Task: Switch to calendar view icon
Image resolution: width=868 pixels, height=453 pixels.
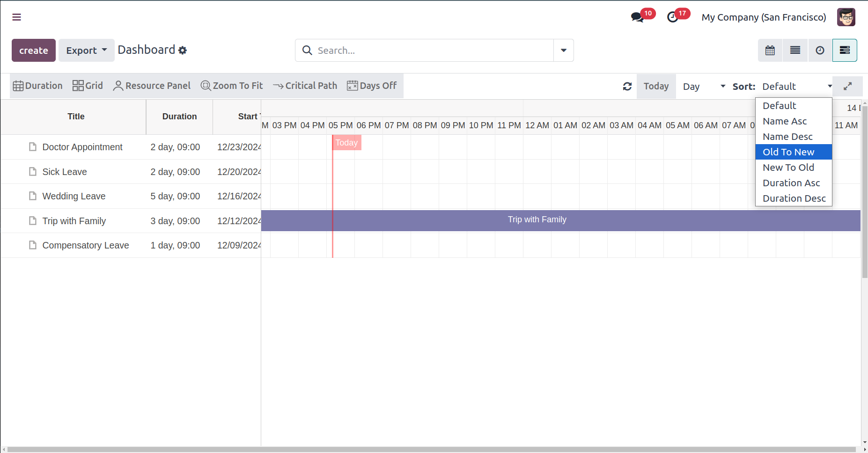Action: click(x=770, y=51)
